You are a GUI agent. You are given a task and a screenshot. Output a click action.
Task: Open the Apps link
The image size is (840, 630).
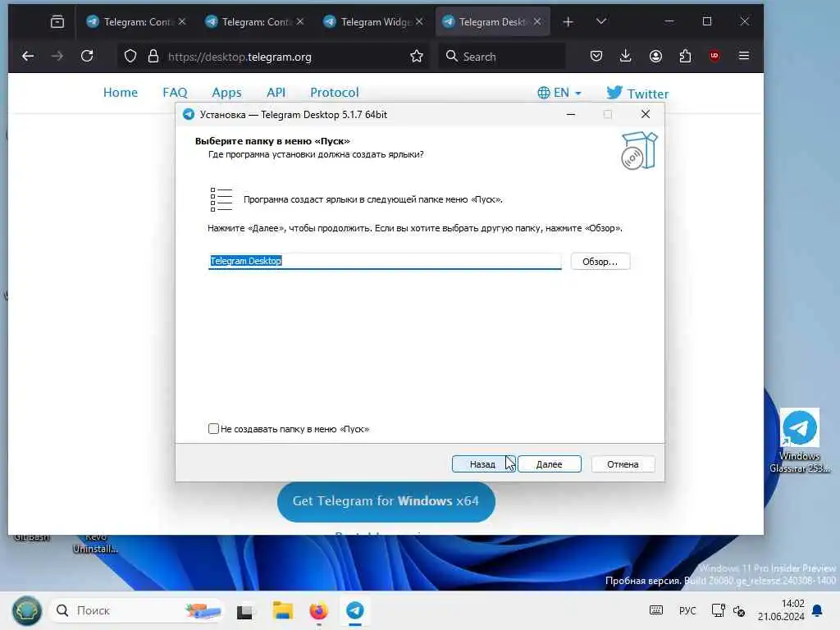226,93
